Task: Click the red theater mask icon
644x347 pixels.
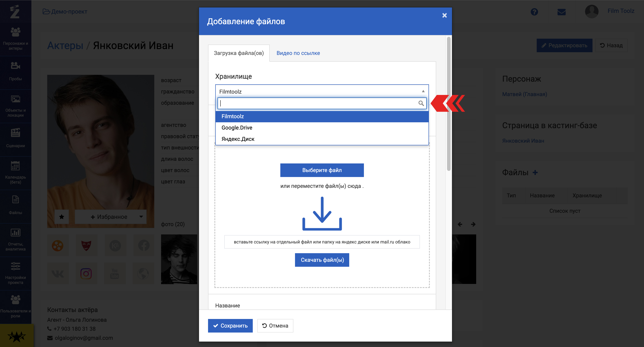Action: click(x=86, y=245)
